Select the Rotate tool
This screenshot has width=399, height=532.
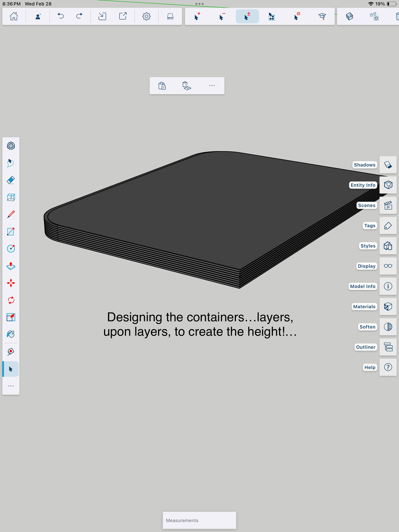tap(11, 300)
